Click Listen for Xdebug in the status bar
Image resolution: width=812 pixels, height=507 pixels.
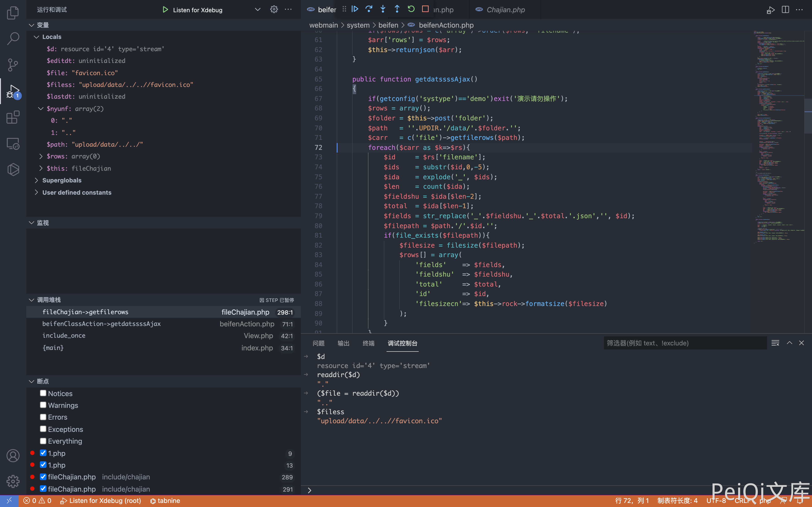(x=101, y=501)
